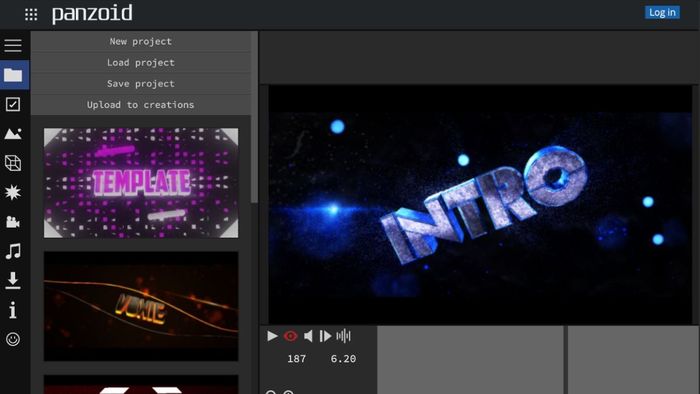Viewport: 700px width, 394px height.
Task: Open the apps grid icon beside panzoid
Action: pyautogui.click(x=31, y=14)
